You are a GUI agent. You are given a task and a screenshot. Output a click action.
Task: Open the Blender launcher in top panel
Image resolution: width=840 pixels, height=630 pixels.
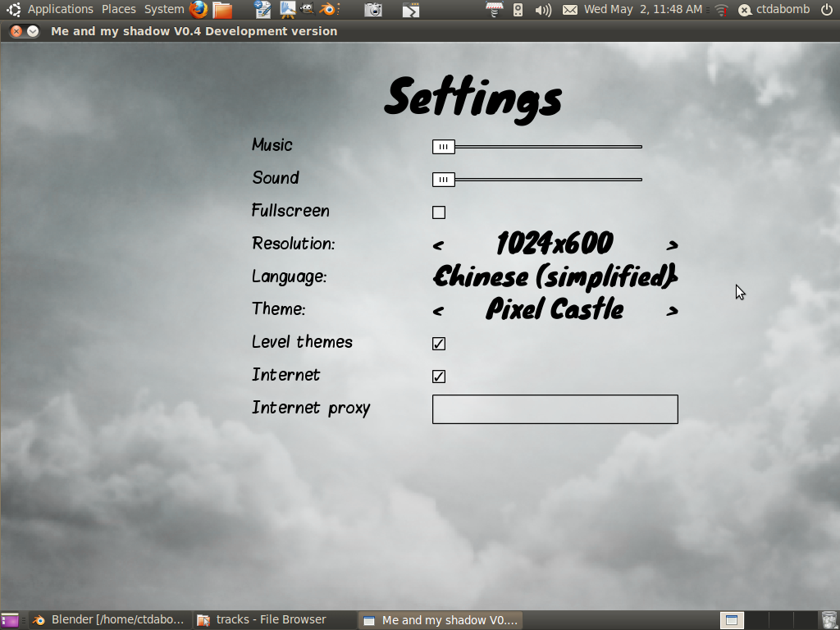(329, 10)
